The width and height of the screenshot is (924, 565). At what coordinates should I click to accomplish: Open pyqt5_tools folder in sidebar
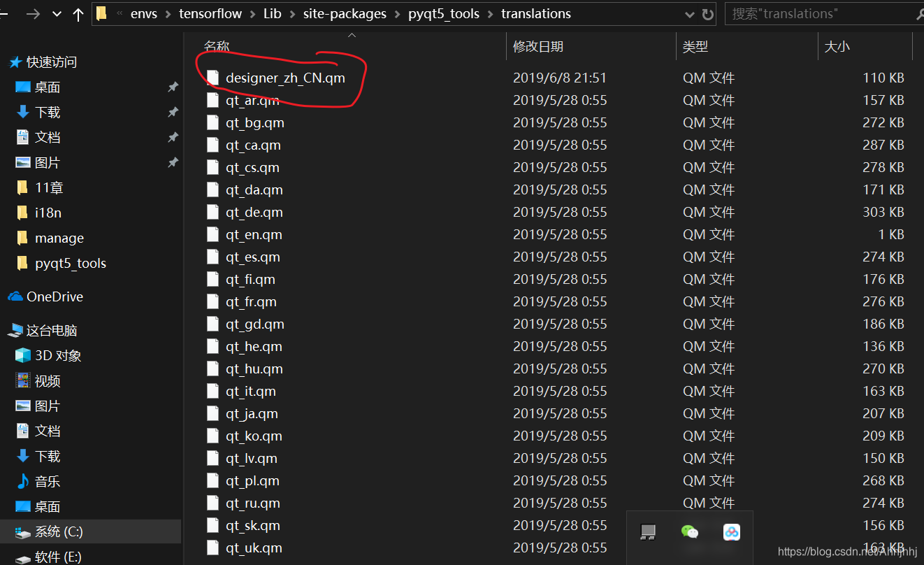[x=71, y=263]
